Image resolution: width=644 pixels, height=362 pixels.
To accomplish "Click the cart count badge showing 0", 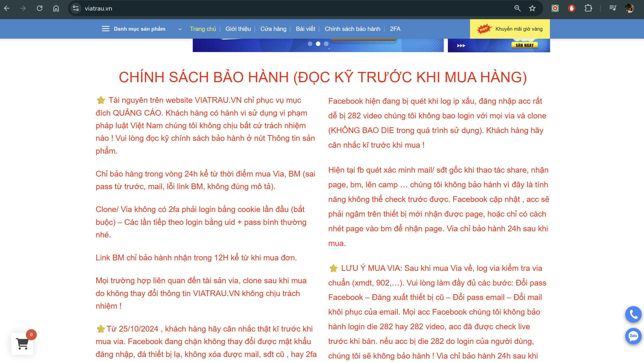I will click(x=31, y=335).
